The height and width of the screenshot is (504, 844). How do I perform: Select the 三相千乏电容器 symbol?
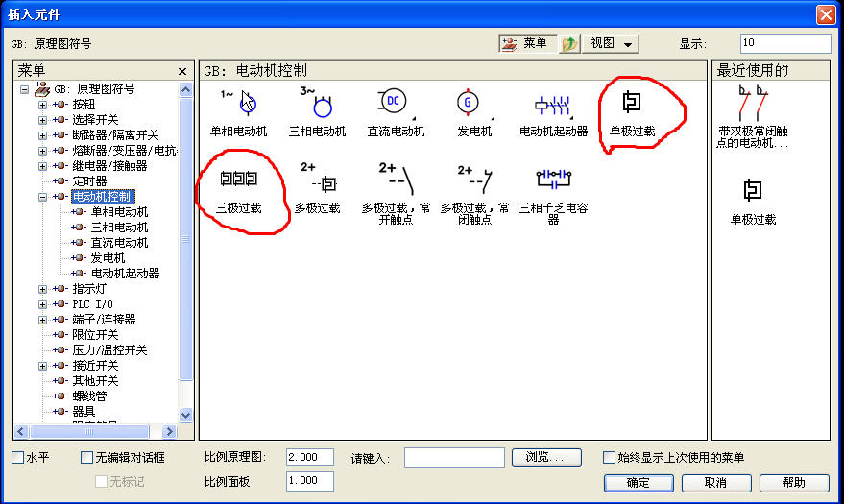pyautogui.click(x=553, y=180)
